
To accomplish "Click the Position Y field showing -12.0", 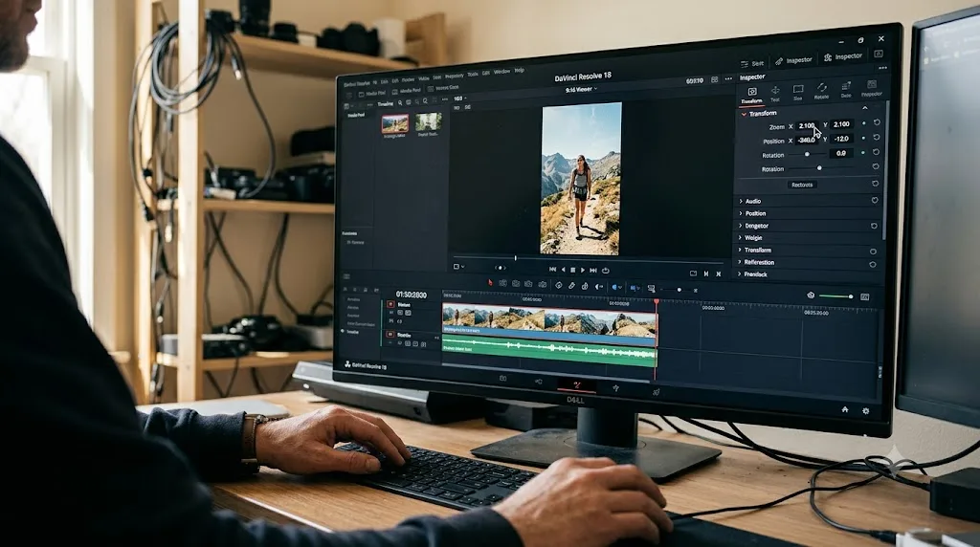I will (841, 139).
